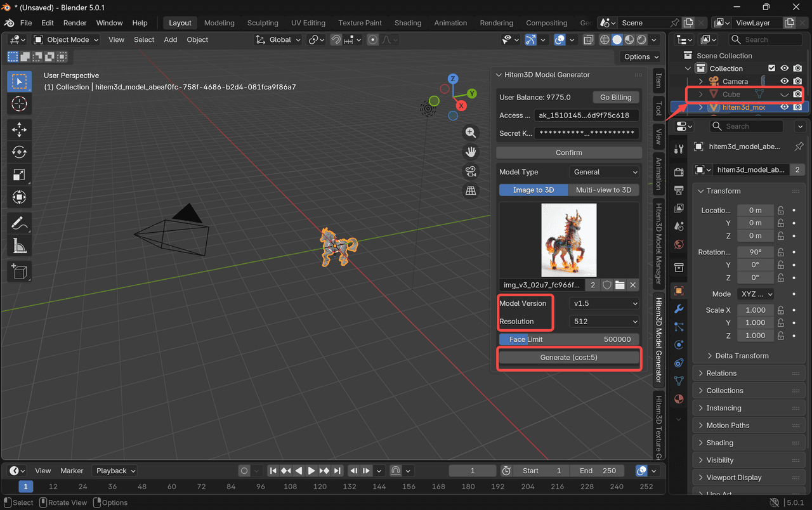Toggle overlays button in viewport header
The image size is (812, 510).
tap(560, 39)
